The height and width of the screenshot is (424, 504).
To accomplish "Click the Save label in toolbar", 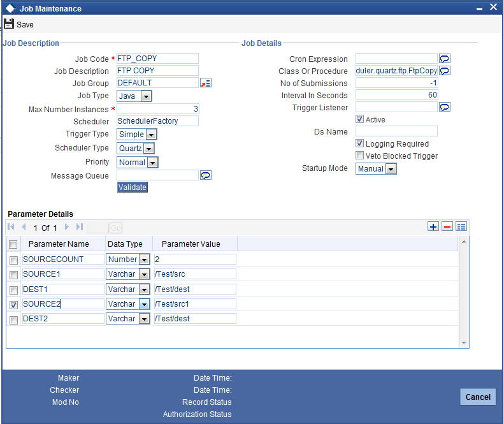I will click(25, 25).
